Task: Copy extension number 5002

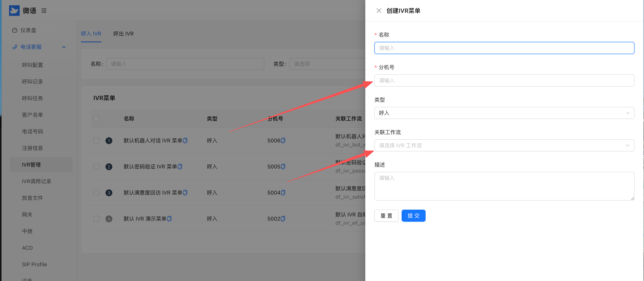Action: tap(283, 219)
